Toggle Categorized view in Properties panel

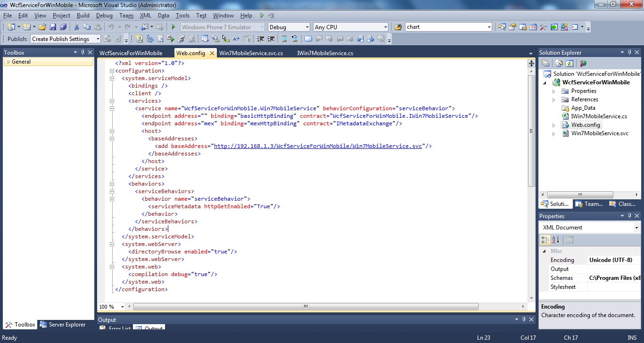point(545,240)
